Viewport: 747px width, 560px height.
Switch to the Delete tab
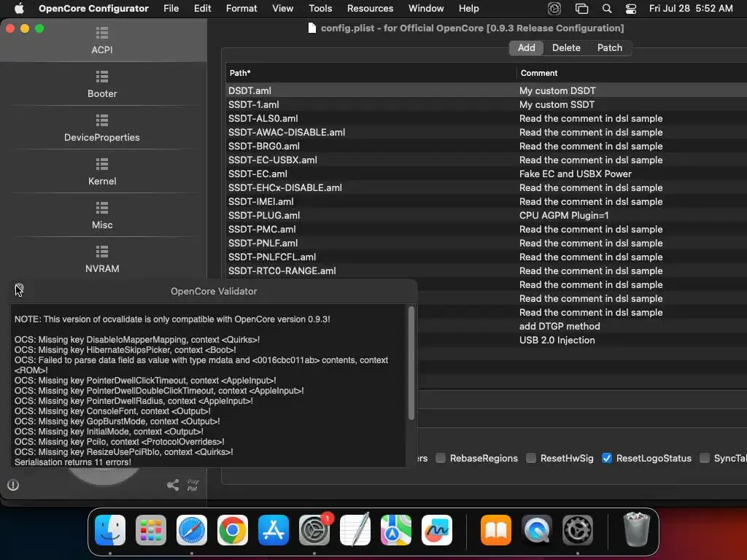[566, 47]
